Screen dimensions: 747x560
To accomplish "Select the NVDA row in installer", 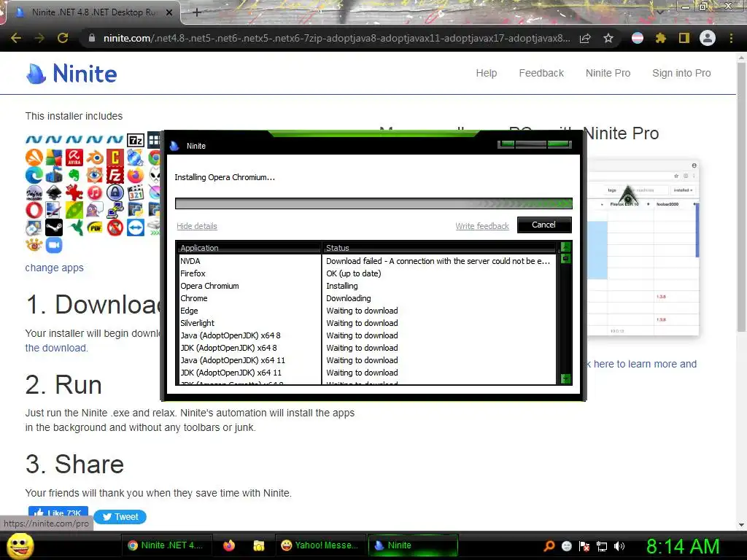I will tap(366, 261).
